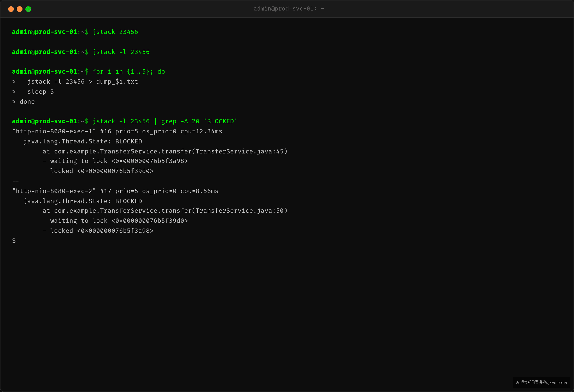Viewport: 574px width, 392px height.
Task: Click the TransferService.java:45 stack frame
Action: (165, 151)
